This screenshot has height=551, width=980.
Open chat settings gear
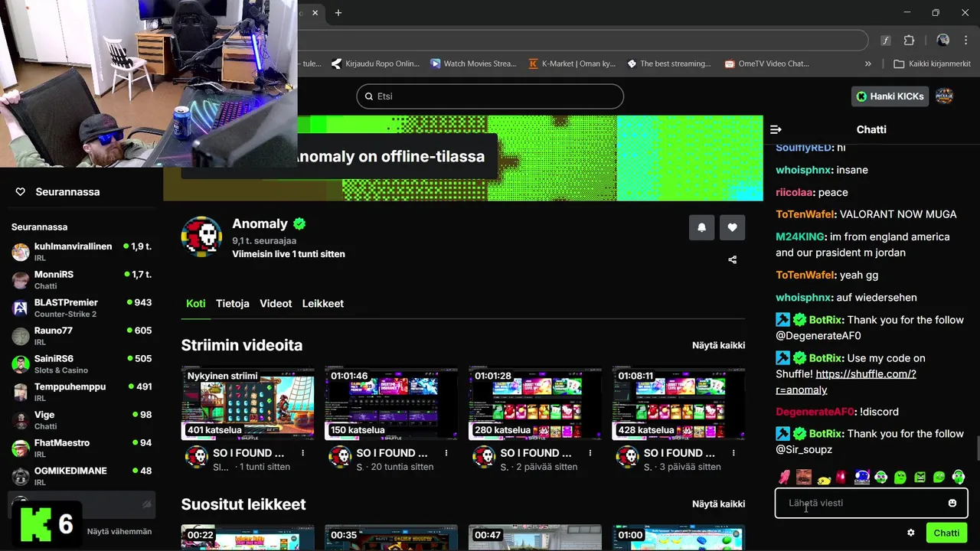tap(911, 533)
